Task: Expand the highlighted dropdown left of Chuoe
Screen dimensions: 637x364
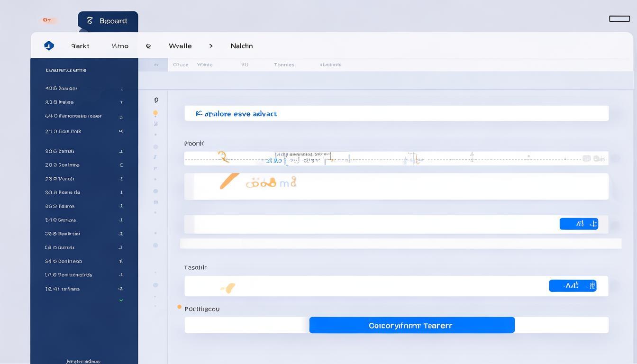Action: [x=156, y=65]
